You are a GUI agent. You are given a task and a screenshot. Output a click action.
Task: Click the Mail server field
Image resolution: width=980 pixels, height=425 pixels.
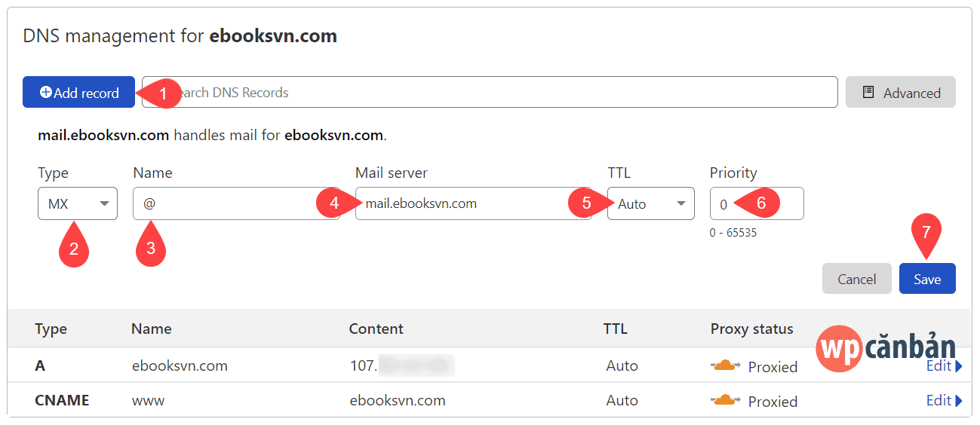474,203
